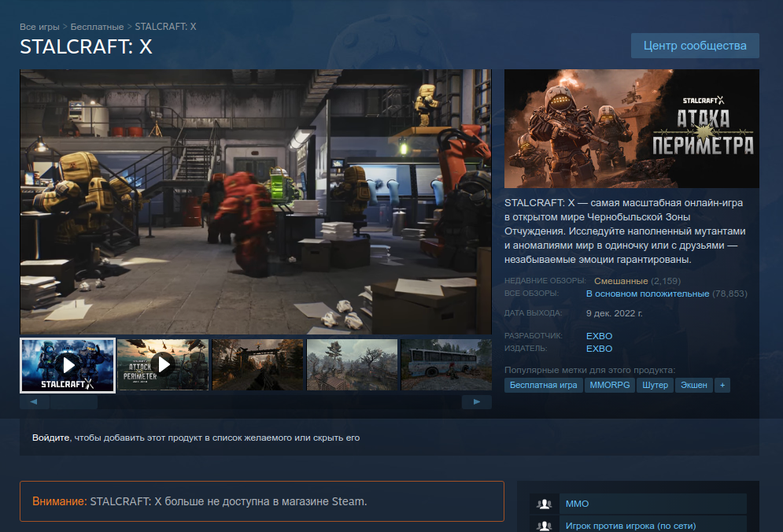Open the Центр сообщества button
The height and width of the screenshot is (532, 783).
tap(695, 46)
